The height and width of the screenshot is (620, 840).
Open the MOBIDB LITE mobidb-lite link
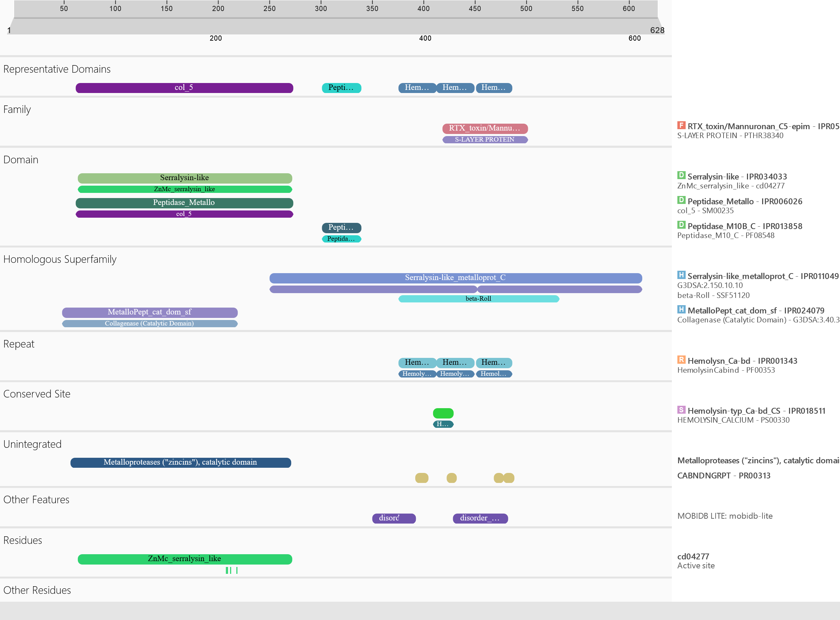point(725,516)
